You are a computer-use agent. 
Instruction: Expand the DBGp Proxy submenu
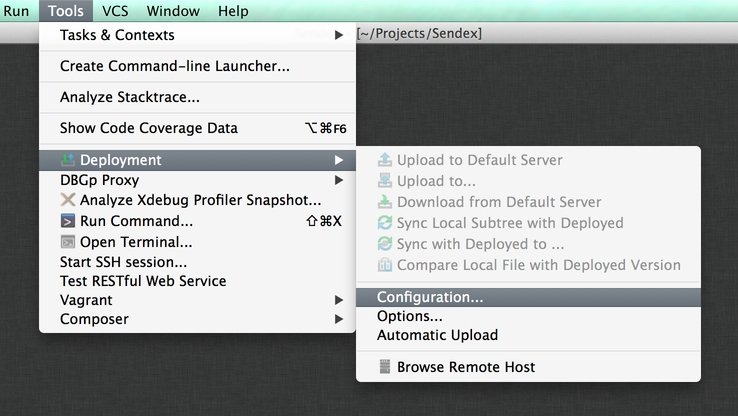pyautogui.click(x=338, y=180)
